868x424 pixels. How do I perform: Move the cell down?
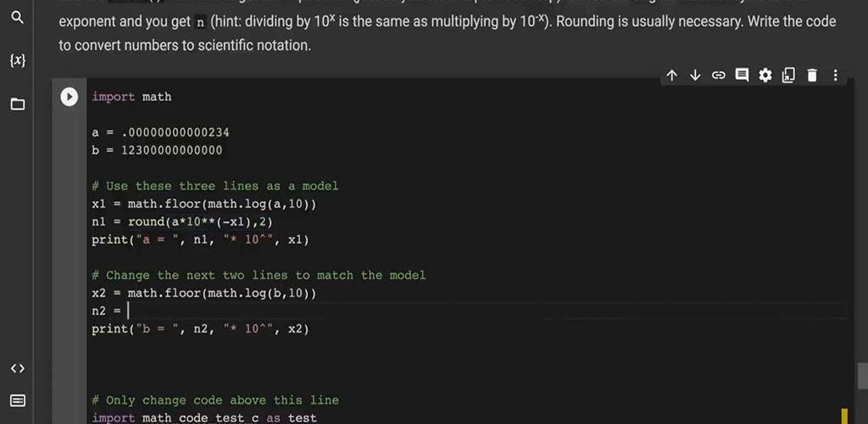[x=695, y=75]
